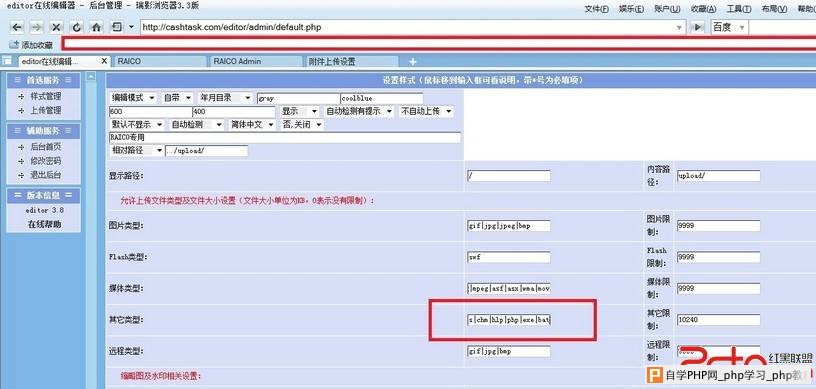Reload the page with the refresh icon

(x=77, y=27)
